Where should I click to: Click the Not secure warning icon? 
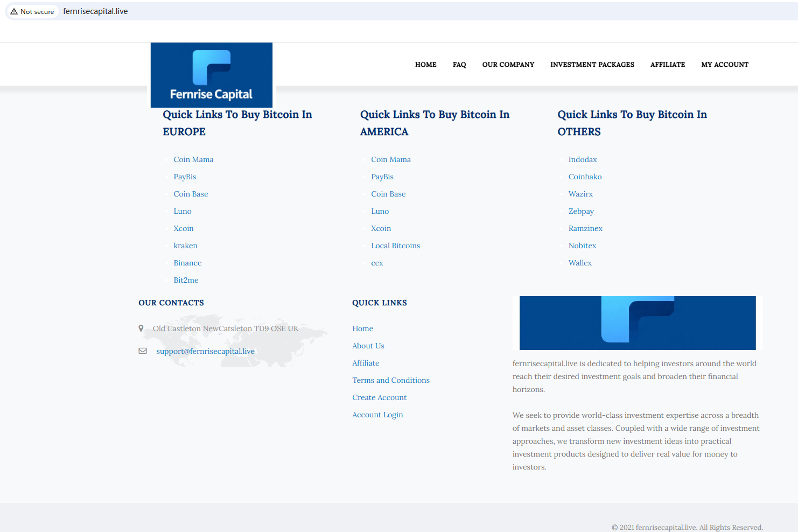(x=14, y=11)
